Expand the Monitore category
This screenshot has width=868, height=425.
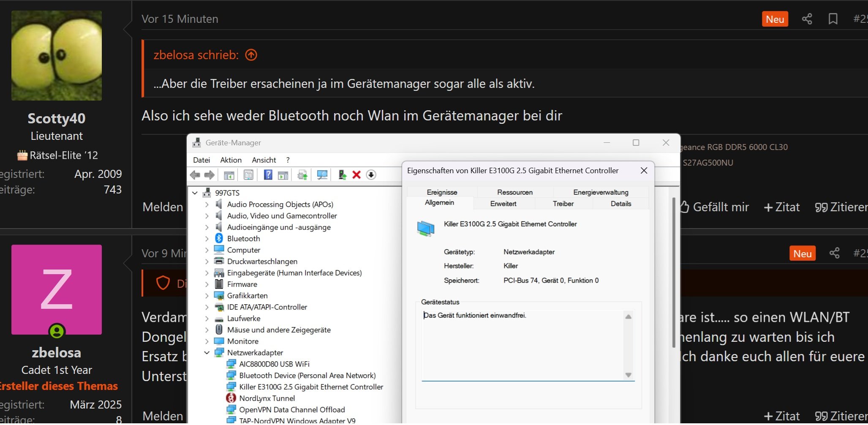207,341
